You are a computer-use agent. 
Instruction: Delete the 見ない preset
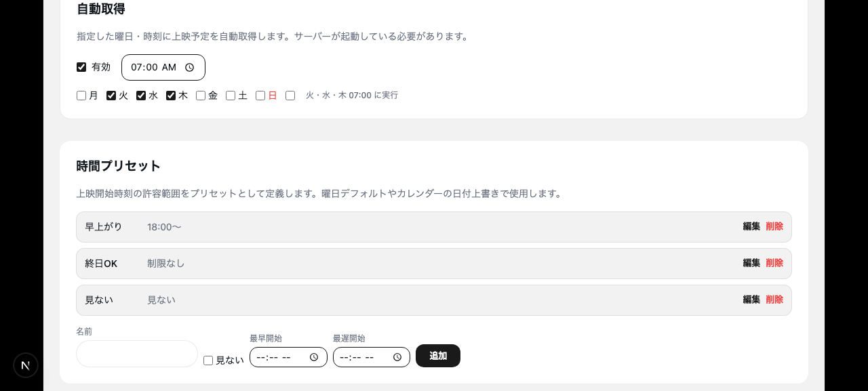point(774,300)
